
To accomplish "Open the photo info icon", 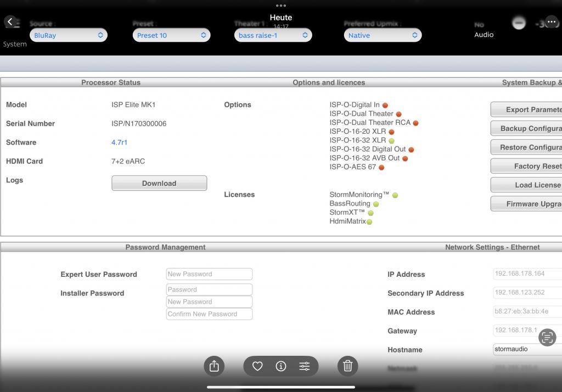I will tap(281, 366).
